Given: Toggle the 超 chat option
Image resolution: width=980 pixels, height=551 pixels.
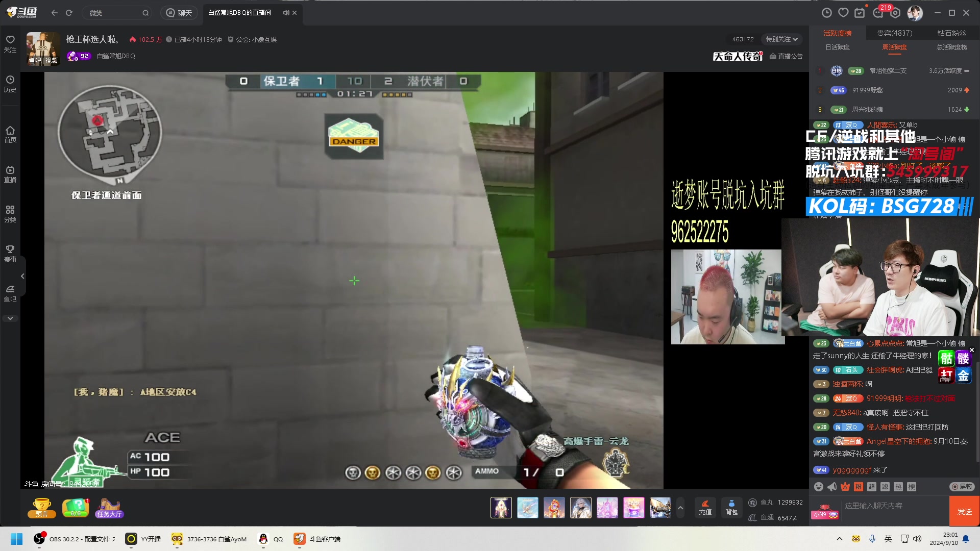Looking at the screenshot, I should [872, 487].
